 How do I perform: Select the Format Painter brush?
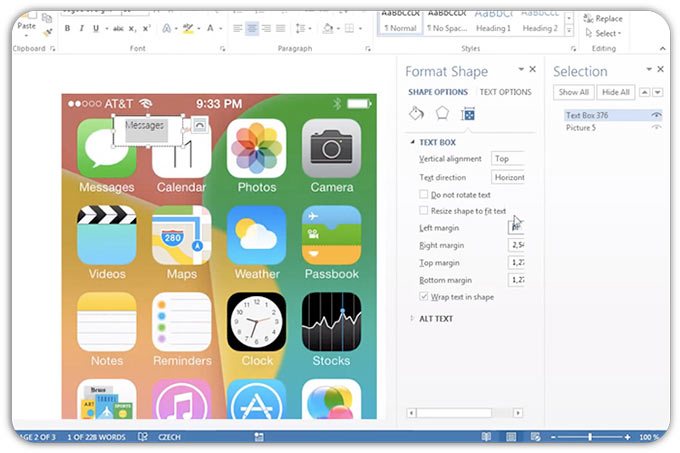pos(47,32)
